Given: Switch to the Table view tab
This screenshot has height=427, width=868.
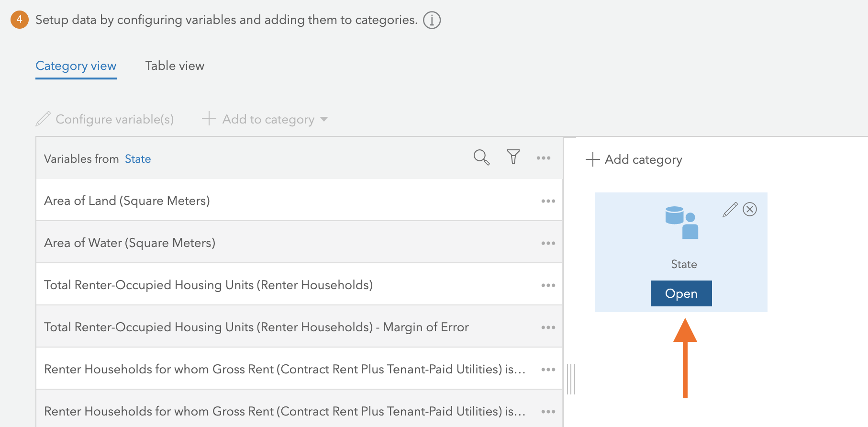Looking at the screenshot, I should pos(175,66).
